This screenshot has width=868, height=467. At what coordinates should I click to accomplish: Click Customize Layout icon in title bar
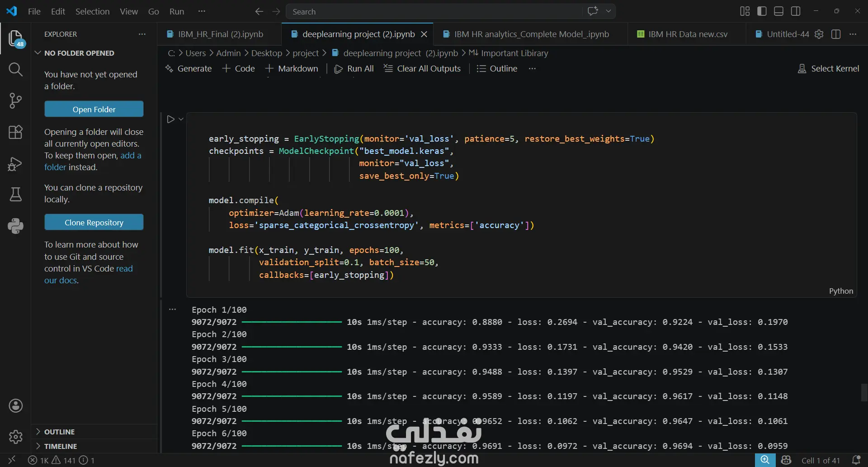click(745, 11)
